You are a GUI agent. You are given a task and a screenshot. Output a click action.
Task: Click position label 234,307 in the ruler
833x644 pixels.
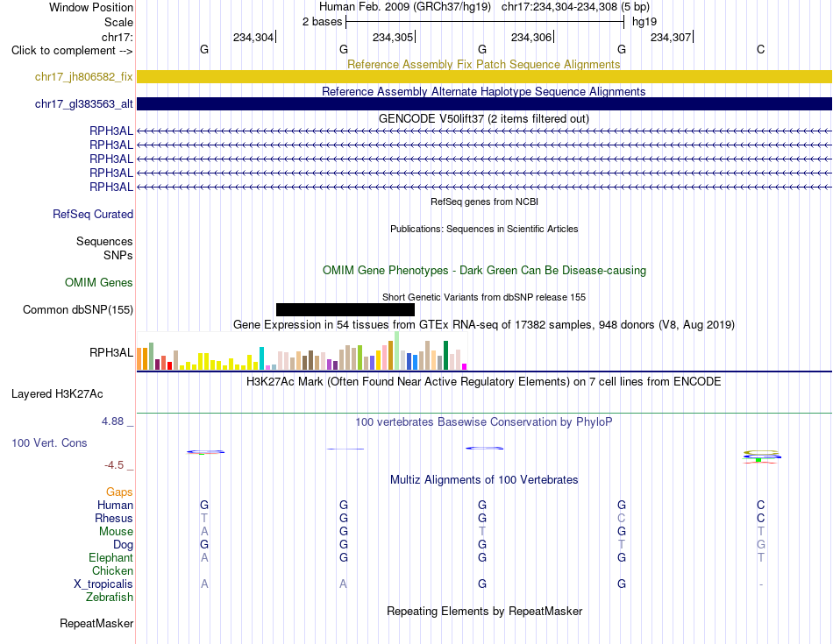click(671, 37)
